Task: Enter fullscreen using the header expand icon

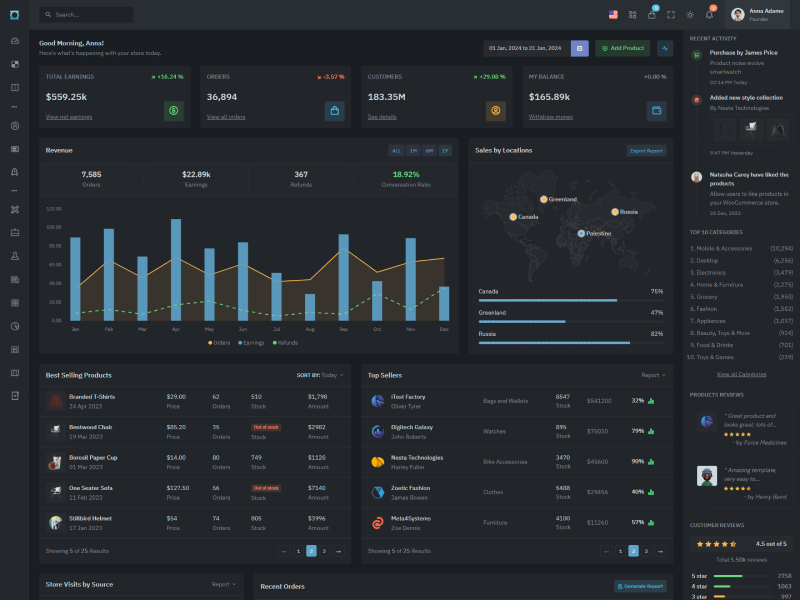Action: point(671,15)
